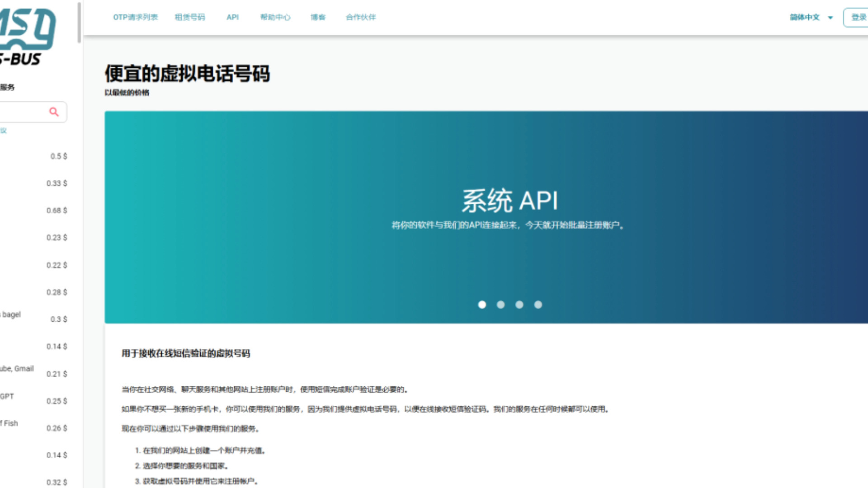This screenshot has height=488, width=868.
Task: Click the SMS-BUS logo
Action: coord(27,37)
